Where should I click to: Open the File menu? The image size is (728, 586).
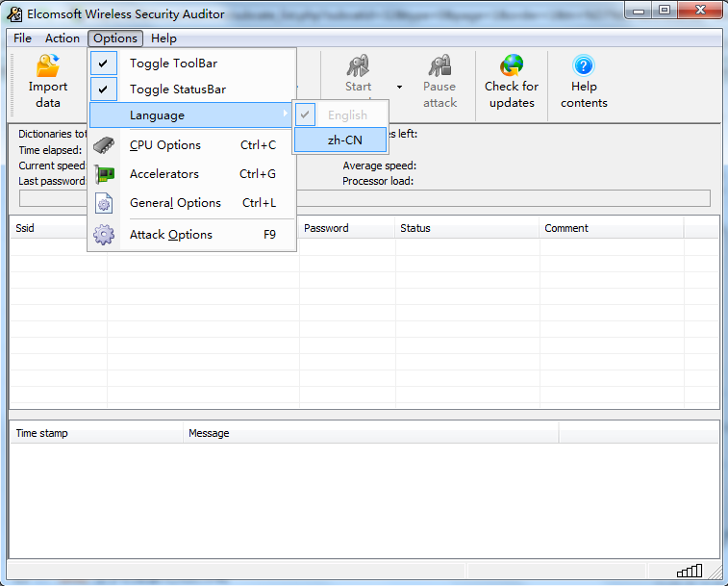pos(22,38)
